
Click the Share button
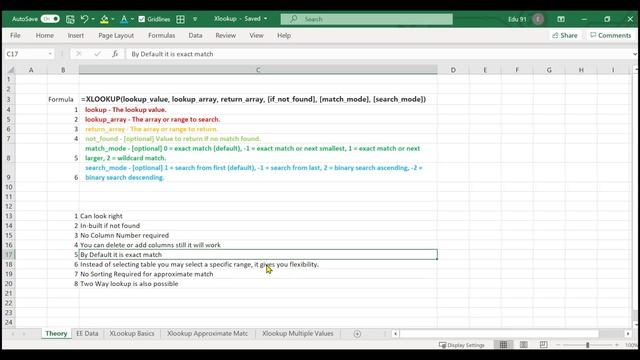[565, 36]
